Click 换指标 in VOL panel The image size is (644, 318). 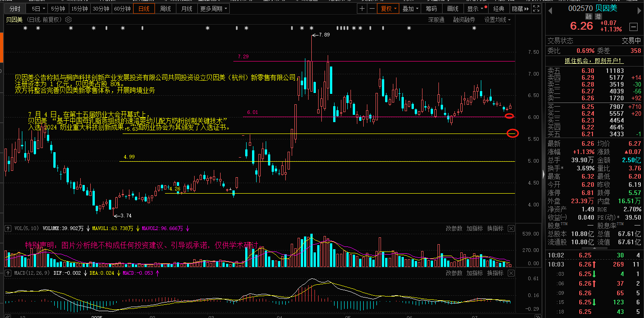[495, 228]
